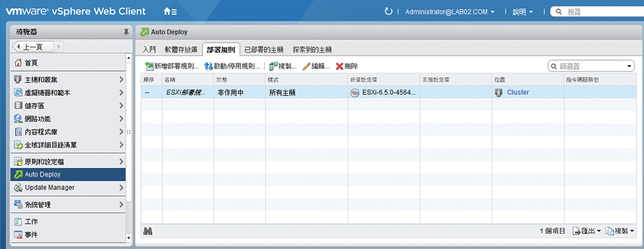Viewport: 644px width, 249px height.
Task: Switch to the 已部署的主機 tab
Action: point(263,50)
